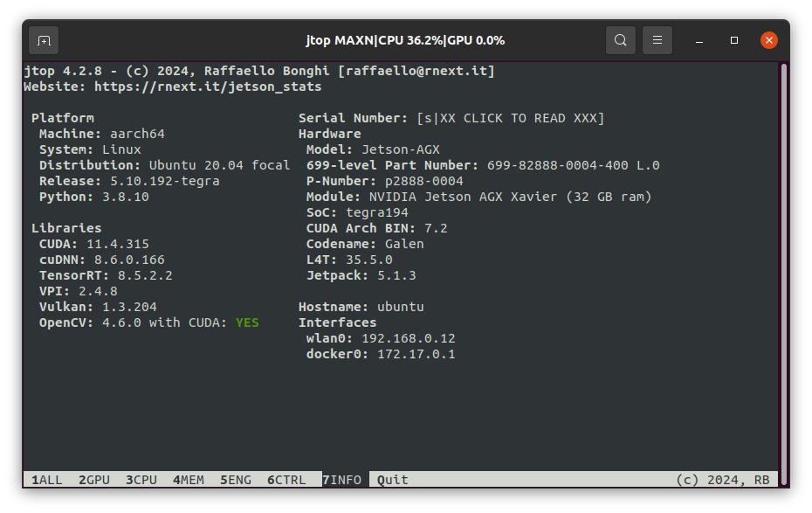Click the L4T 35.5.0 value

coord(369,260)
